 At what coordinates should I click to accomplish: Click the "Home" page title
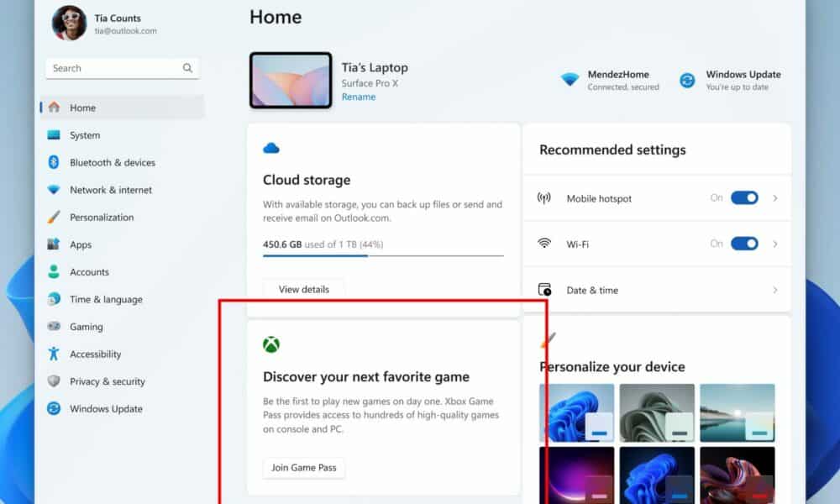[276, 17]
